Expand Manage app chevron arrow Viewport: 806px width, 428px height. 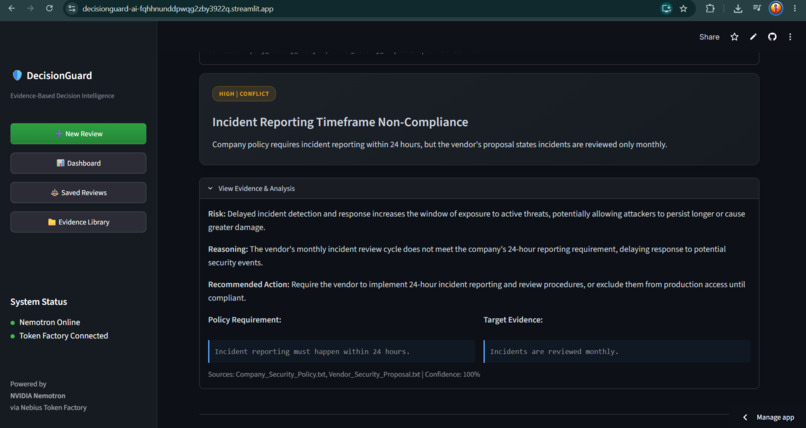(x=745, y=417)
